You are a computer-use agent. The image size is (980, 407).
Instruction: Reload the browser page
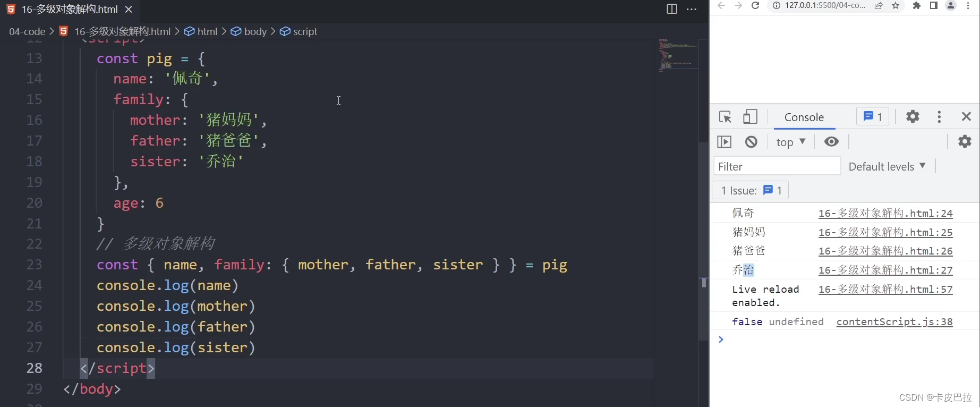pos(755,6)
